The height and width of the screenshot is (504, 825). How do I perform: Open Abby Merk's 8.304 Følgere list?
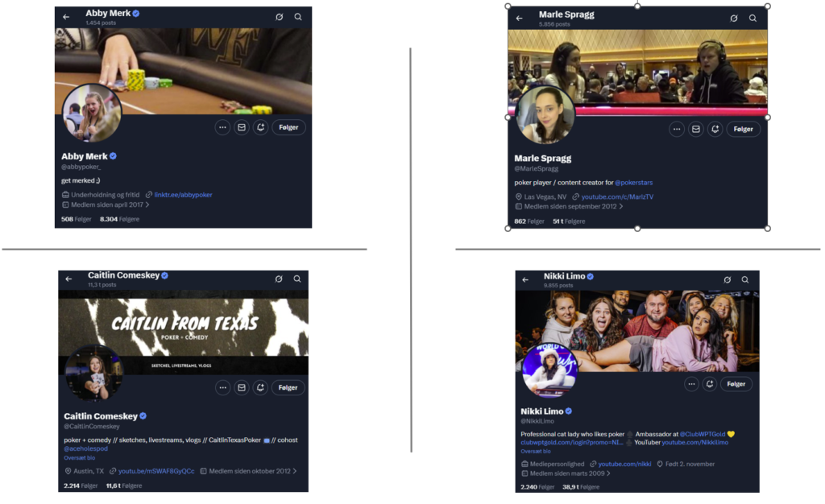click(119, 219)
